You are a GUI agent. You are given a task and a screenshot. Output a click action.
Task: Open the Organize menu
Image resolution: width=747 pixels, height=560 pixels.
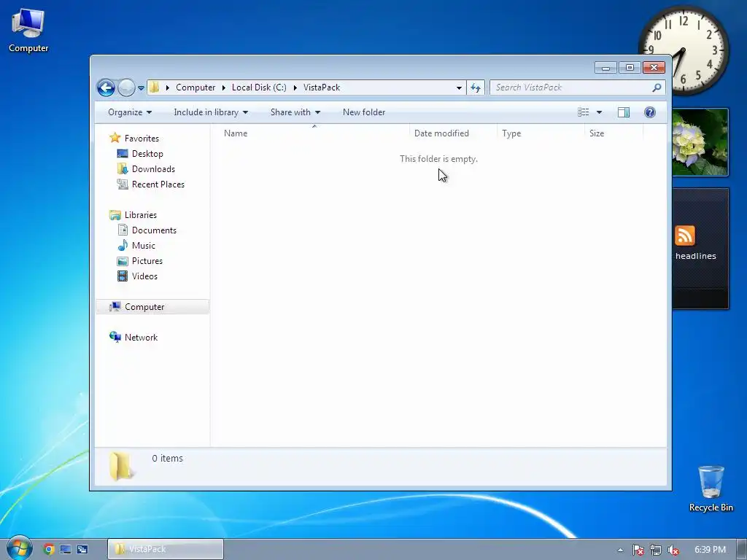130,112
